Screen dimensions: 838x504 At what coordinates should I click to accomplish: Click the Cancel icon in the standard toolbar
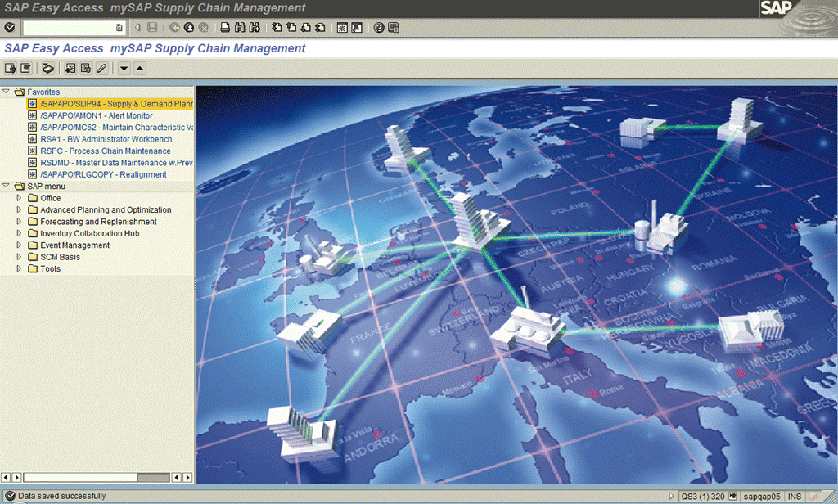tap(203, 27)
